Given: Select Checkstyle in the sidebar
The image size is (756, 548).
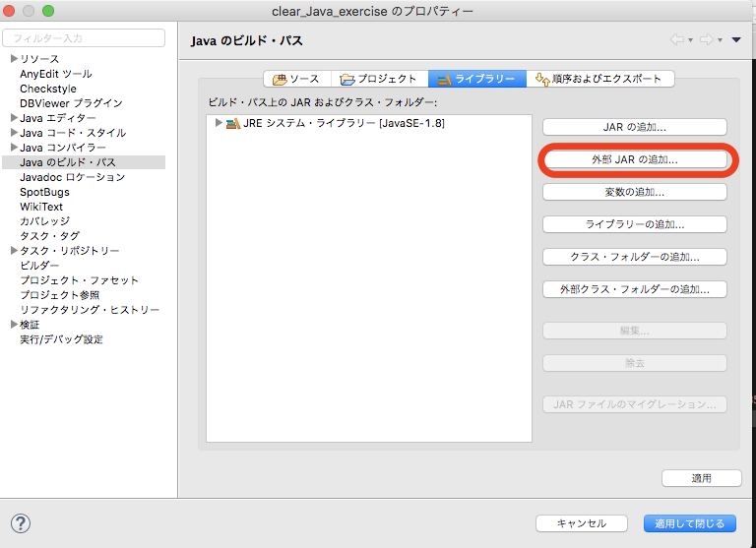Looking at the screenshot, I should [x=48, y=89].
